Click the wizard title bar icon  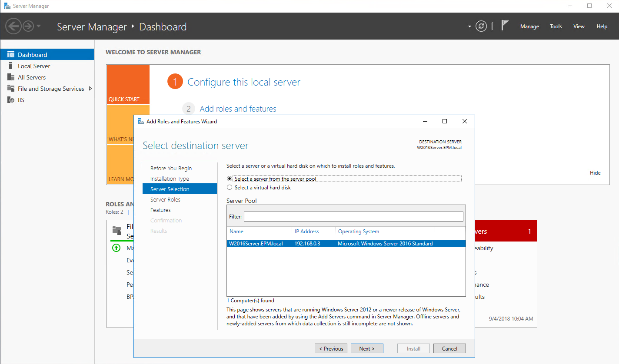pos(141,121)
